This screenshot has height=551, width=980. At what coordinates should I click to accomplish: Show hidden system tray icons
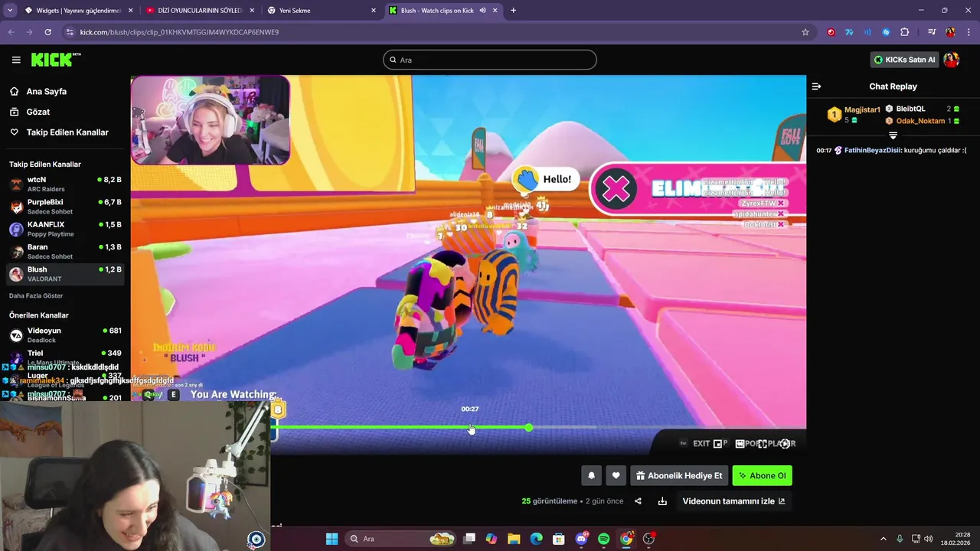(883, 539)
